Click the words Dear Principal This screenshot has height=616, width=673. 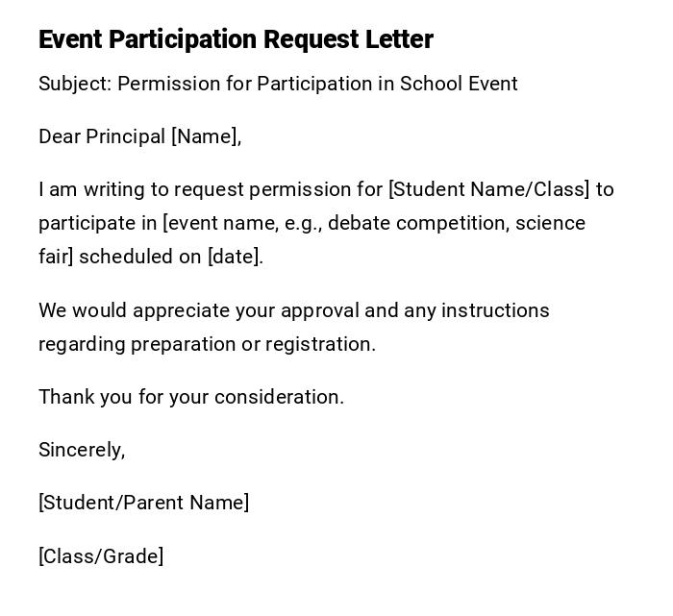(102, 136)
